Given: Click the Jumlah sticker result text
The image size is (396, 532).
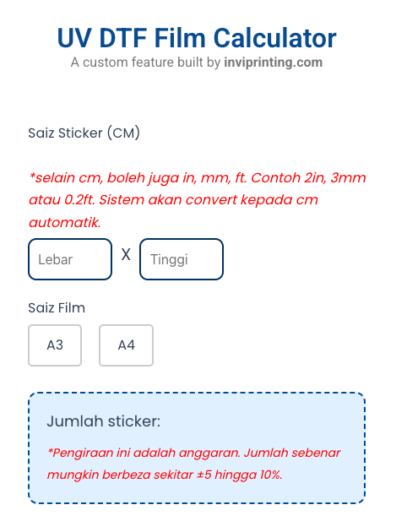Looking at the screenshot, I should 104,421.
